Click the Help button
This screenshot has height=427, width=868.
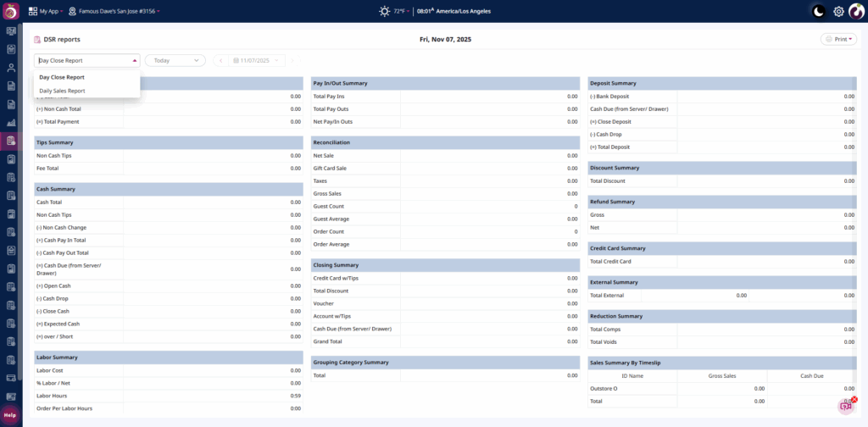click(10, 414)
